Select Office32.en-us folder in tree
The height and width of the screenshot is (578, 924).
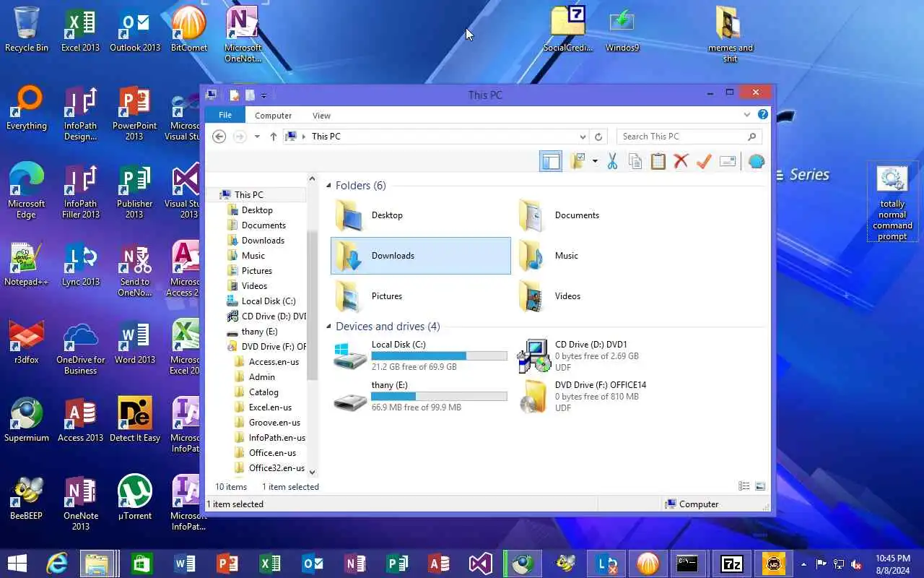tap(276, 468)
